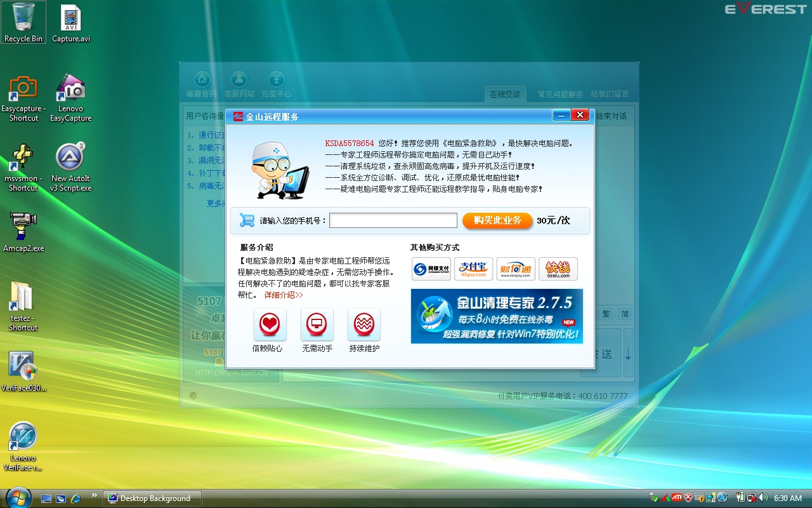Select the testez shortcut folder icon
Image resolution: width=812 pixels, height=508 pixels.
click(23, 307)
